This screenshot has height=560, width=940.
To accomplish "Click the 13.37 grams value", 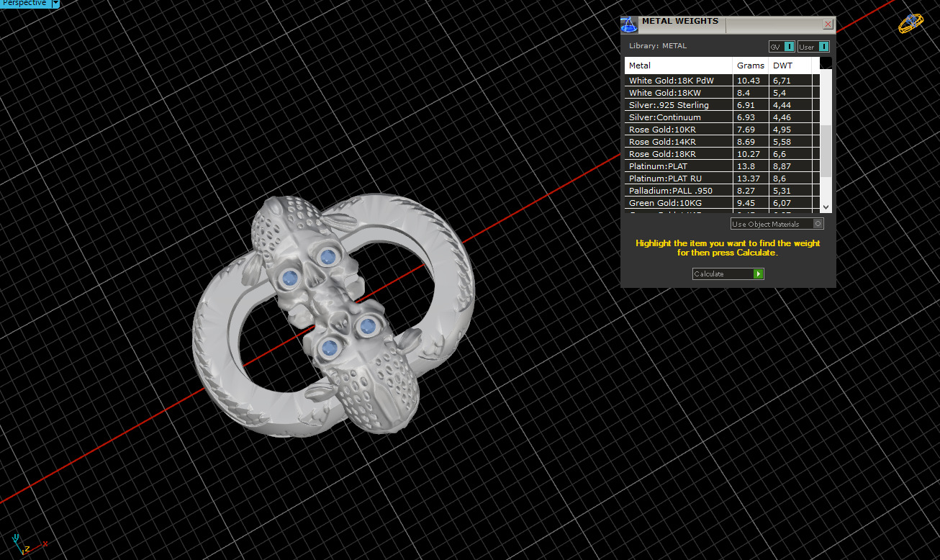I will click(x=747, y=179).
